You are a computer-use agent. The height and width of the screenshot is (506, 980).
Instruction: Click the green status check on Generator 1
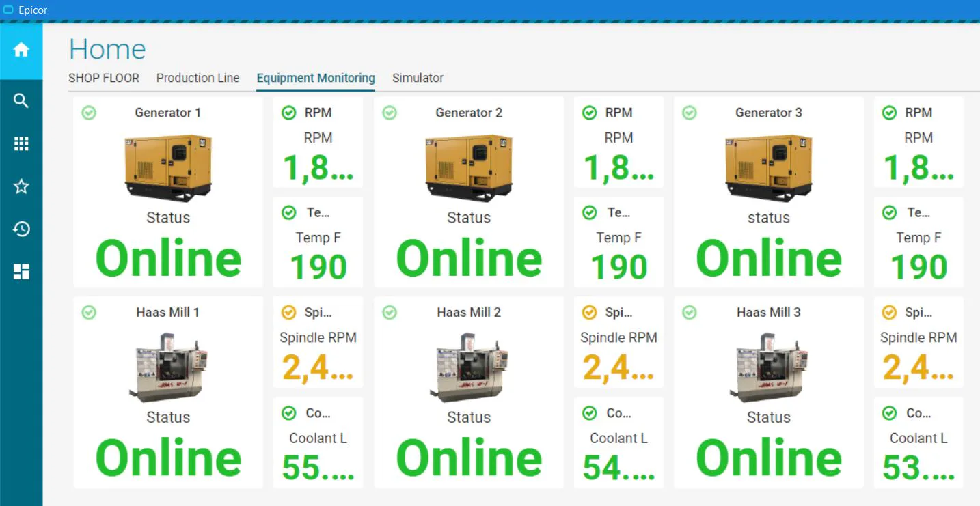[x=88, y=113]
